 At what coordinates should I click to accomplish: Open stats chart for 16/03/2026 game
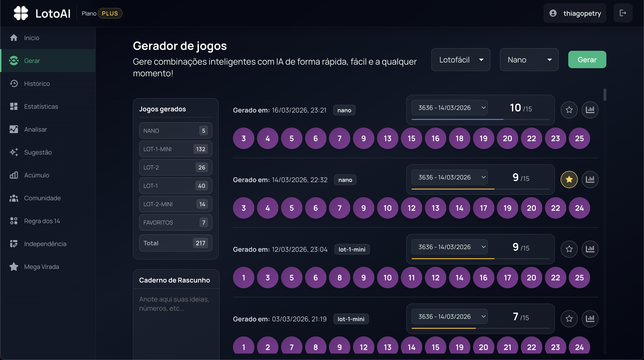[x=590, y=110]
